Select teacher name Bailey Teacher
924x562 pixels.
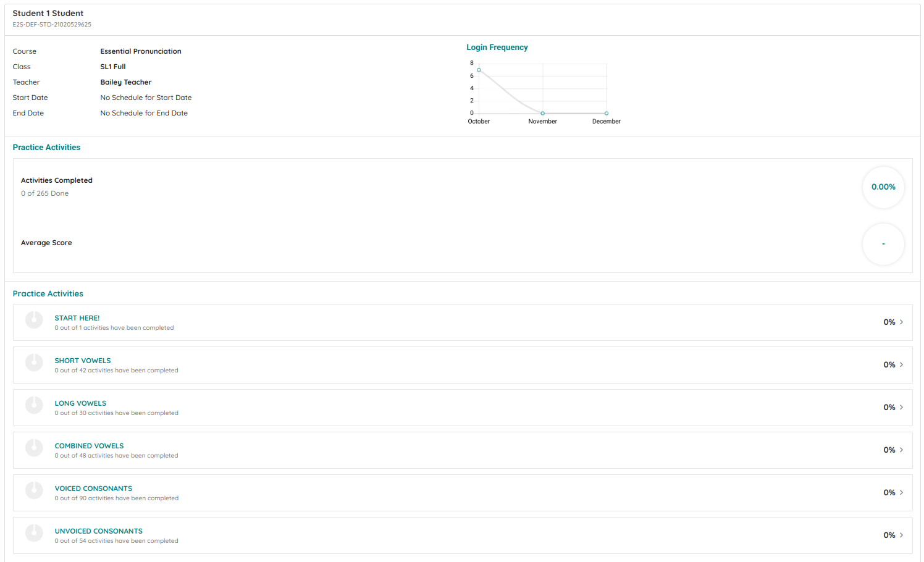(x=125, y=82)
